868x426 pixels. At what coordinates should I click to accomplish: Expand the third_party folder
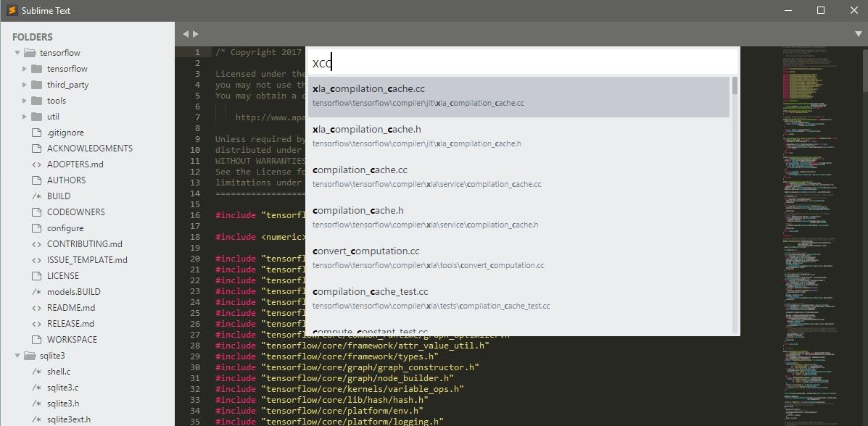tap(25, 85)
